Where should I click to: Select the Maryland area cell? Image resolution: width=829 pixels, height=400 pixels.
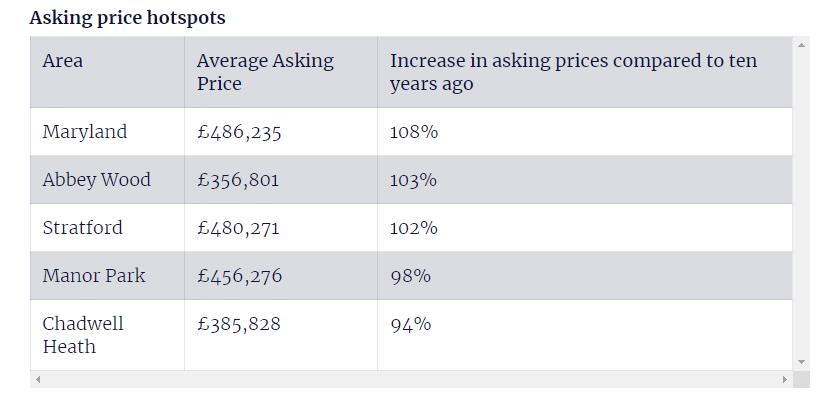(x=85, y=132)
